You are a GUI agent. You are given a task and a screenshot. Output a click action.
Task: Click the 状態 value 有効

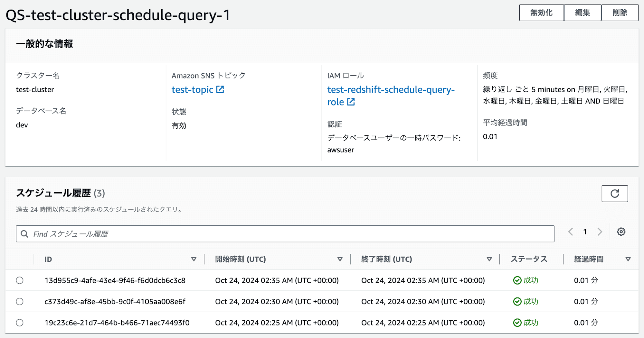click(x=179, y=125)
